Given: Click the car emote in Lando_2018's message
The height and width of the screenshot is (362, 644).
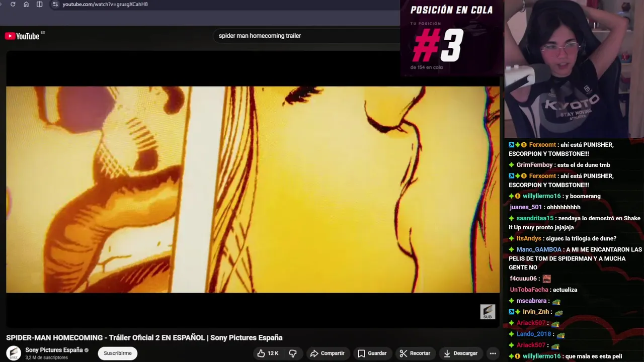Looking at the screenshot, I should pos(561,335).
